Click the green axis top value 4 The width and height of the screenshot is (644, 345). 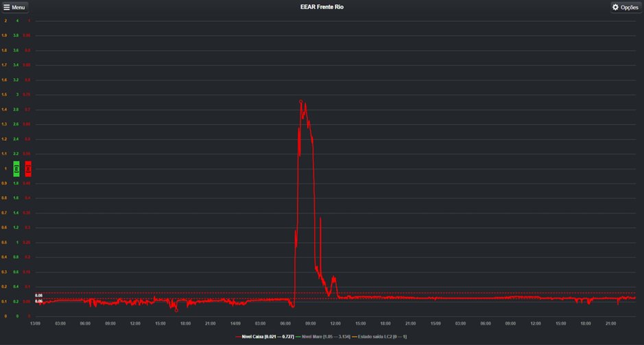point(17,21)
